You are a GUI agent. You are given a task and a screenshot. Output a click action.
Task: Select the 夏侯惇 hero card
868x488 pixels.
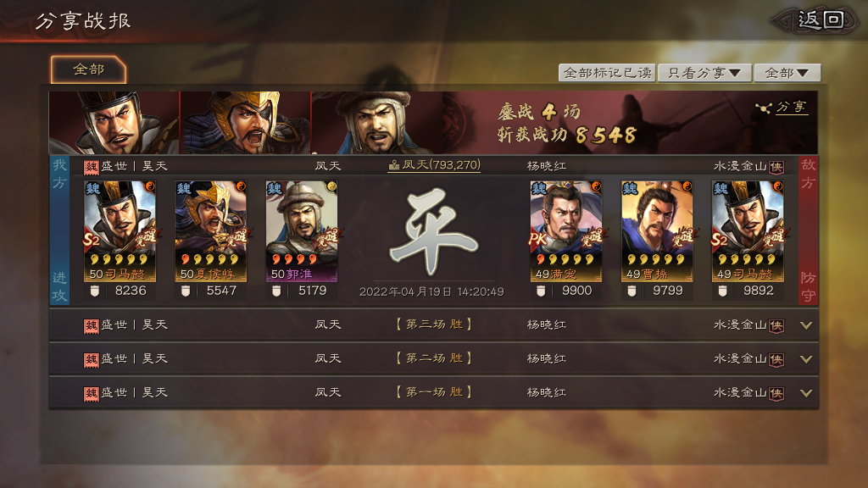tap(210, 231)
